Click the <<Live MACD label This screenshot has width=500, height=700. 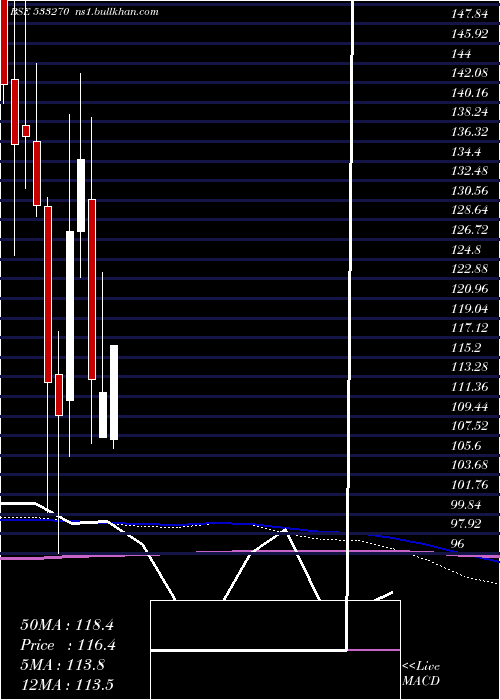pos(421,674)
